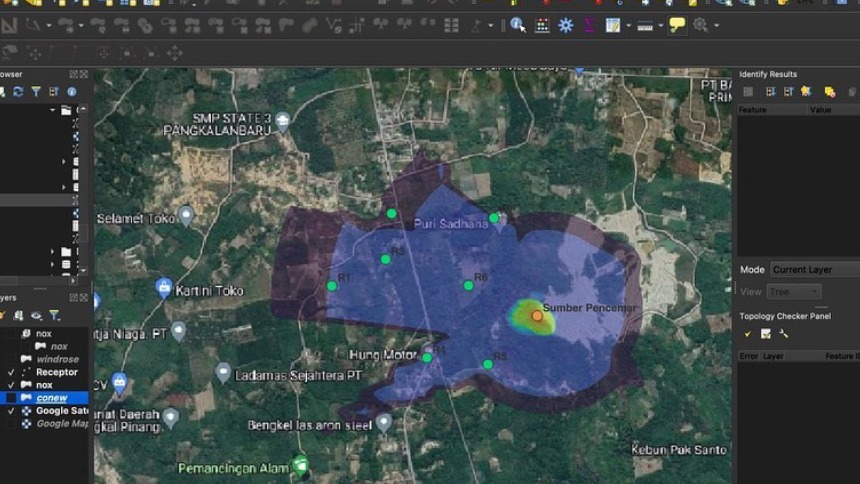Toggle the windrose layer checkbox

tap(11, 359)
